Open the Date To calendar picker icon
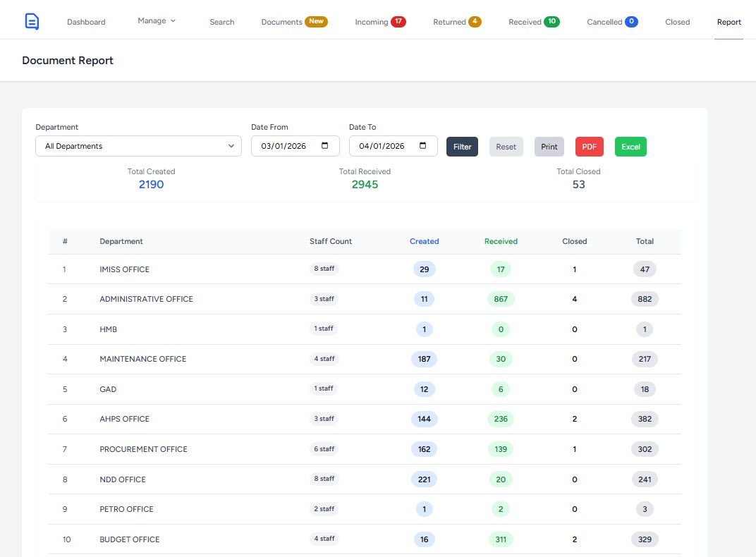The width and height of the screenshot is (756, 557). (x=423, y=145)
